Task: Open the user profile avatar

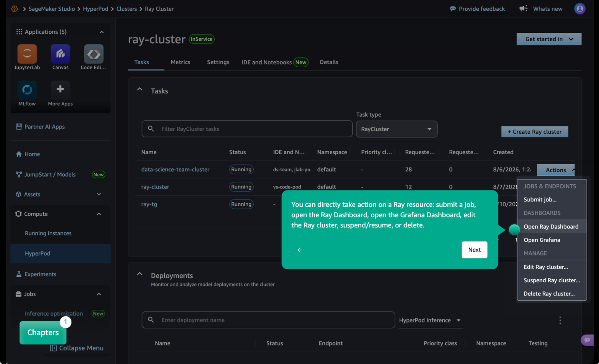Action: [x=580, y=9]
